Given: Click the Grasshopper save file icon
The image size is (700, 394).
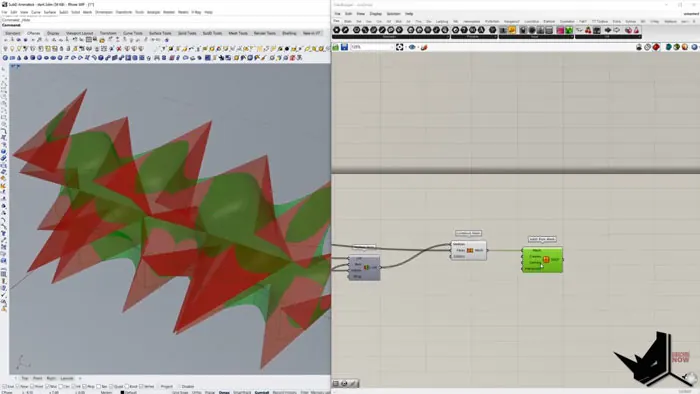Looking at the screenshot, I should [x=345, y=47].
